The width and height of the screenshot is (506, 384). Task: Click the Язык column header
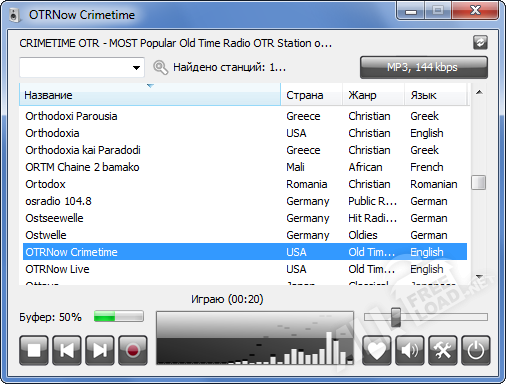click(x=435, y=95)
